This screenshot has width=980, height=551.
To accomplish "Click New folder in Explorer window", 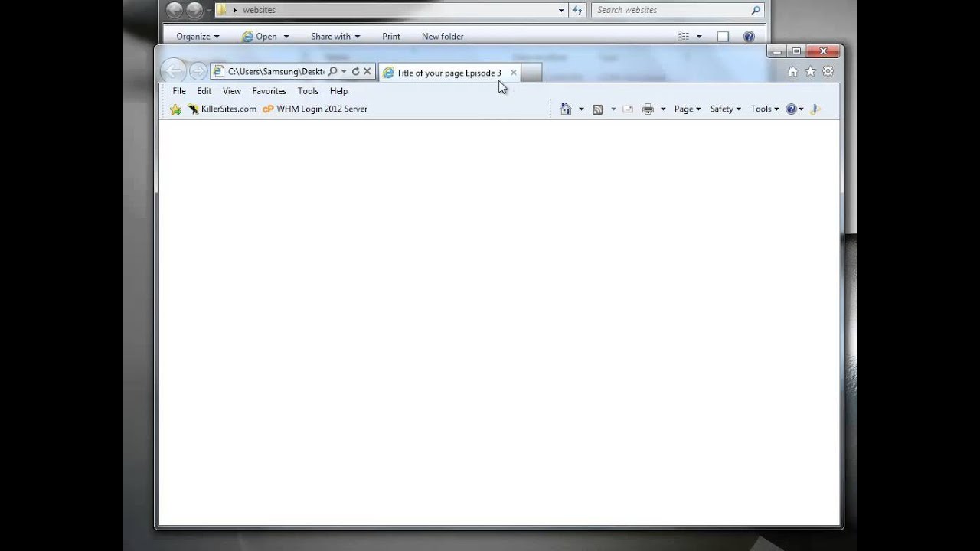I will [x=443, y=37].
